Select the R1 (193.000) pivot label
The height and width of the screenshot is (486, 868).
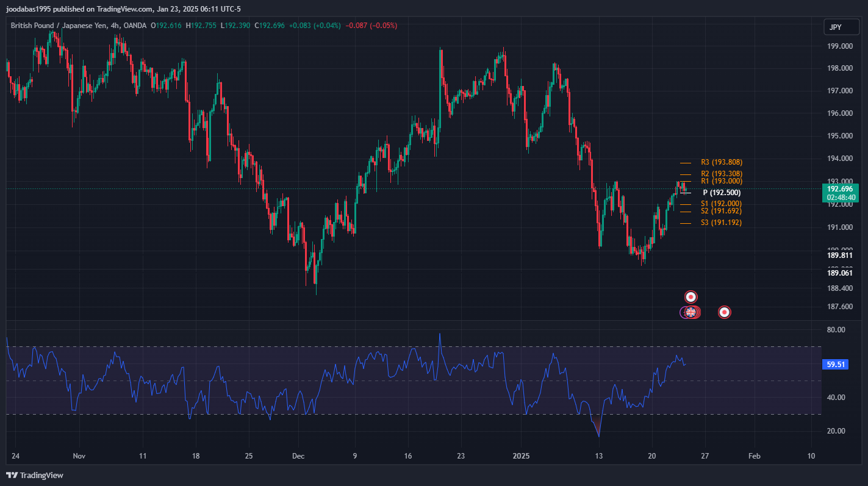pos(722,181)
